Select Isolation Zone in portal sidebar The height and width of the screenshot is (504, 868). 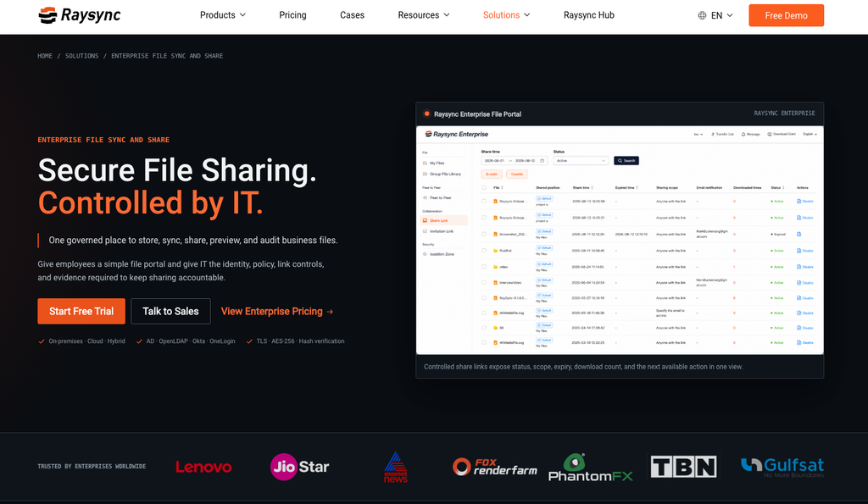coord(438,254)
